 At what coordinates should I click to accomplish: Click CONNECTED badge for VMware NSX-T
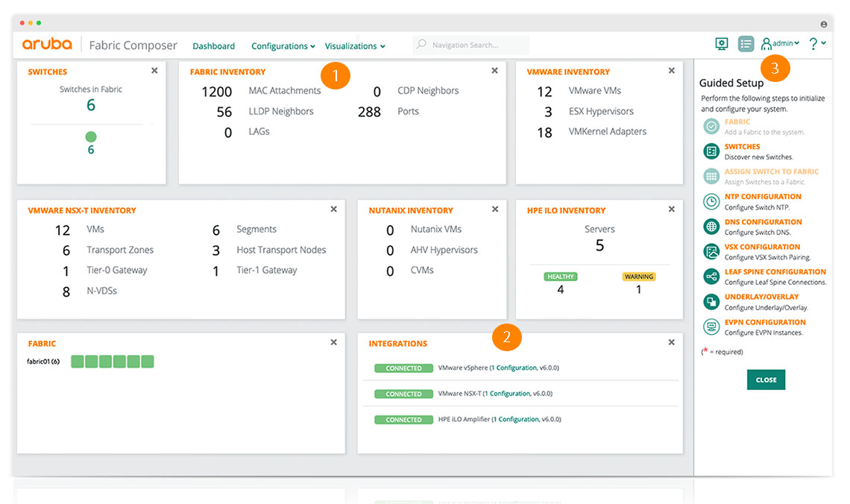(404, 394)
